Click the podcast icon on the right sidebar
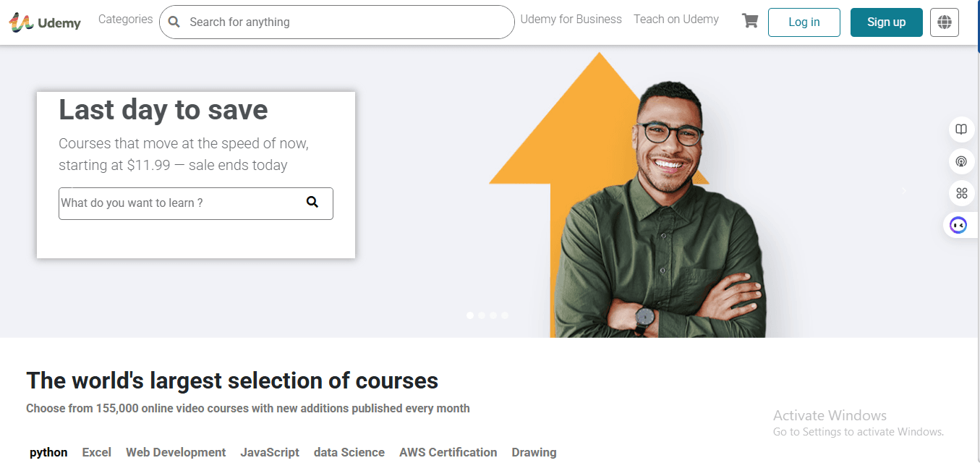Screen dimensions: 980x463 pos(960,161)
